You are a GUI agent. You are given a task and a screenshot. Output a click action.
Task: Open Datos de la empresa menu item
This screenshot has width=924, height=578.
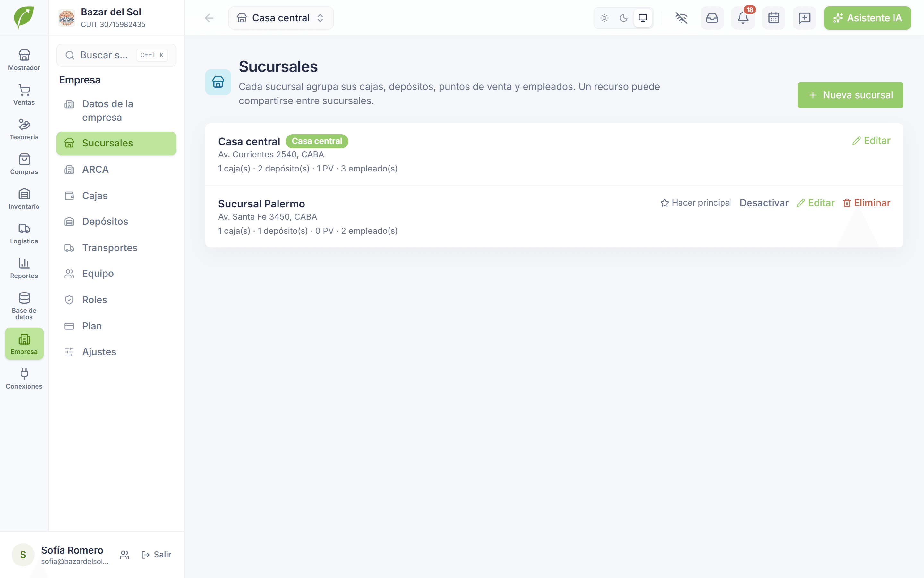point(116,110)
